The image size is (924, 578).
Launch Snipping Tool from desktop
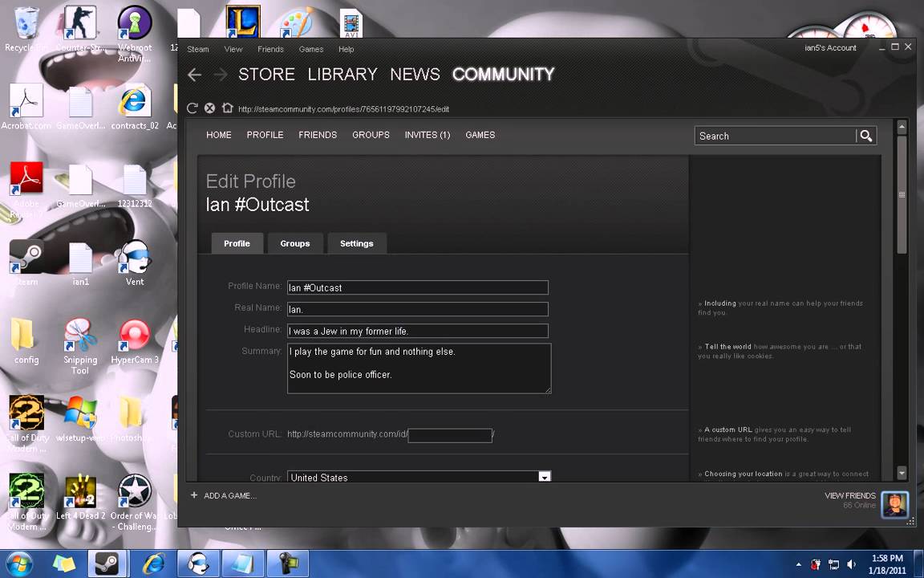[80, 346]
